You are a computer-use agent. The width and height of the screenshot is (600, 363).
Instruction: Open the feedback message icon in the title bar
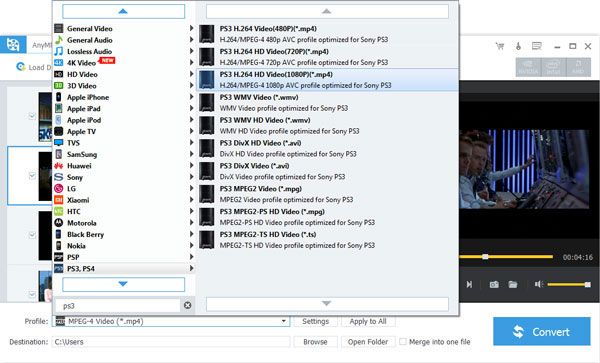(x=537, y=46)
